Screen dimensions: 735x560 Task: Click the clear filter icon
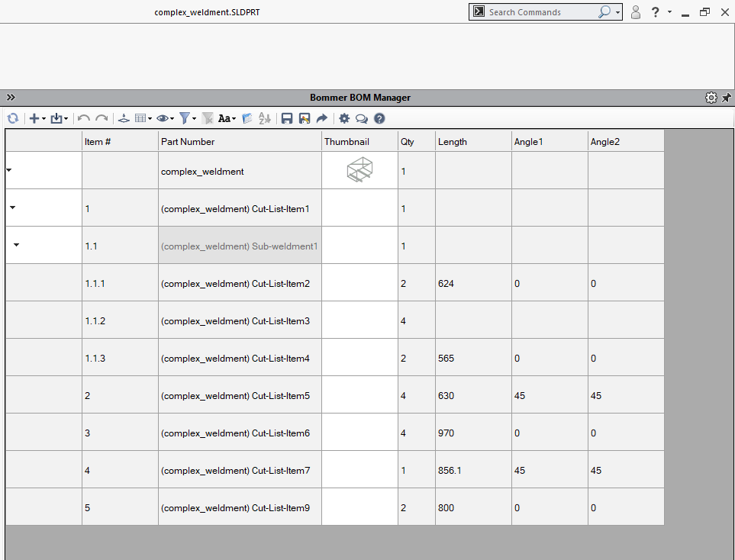coord(208,118)
